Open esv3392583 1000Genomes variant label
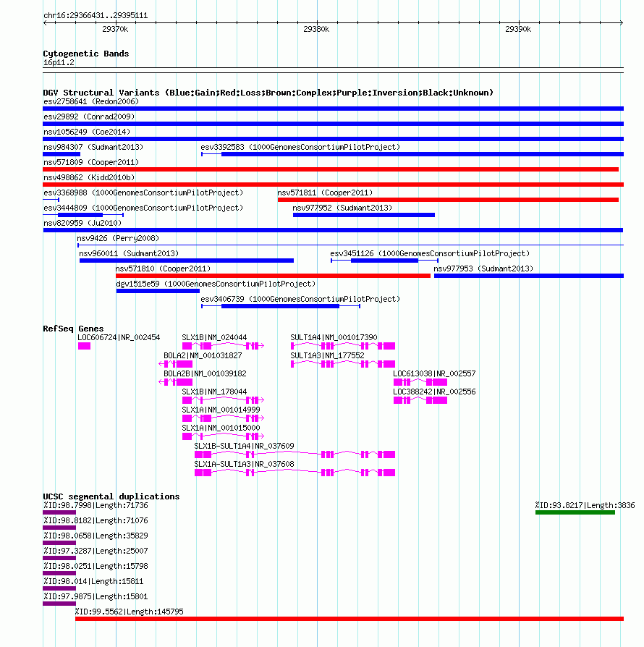The height and width of the screenshot is (647, 644). 300,148
